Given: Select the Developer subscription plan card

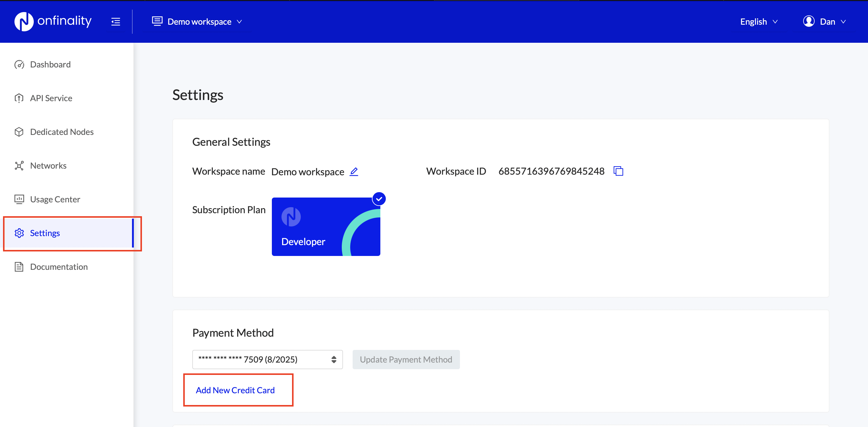Looking at the screenshot, I should click(x=325, y=227).
